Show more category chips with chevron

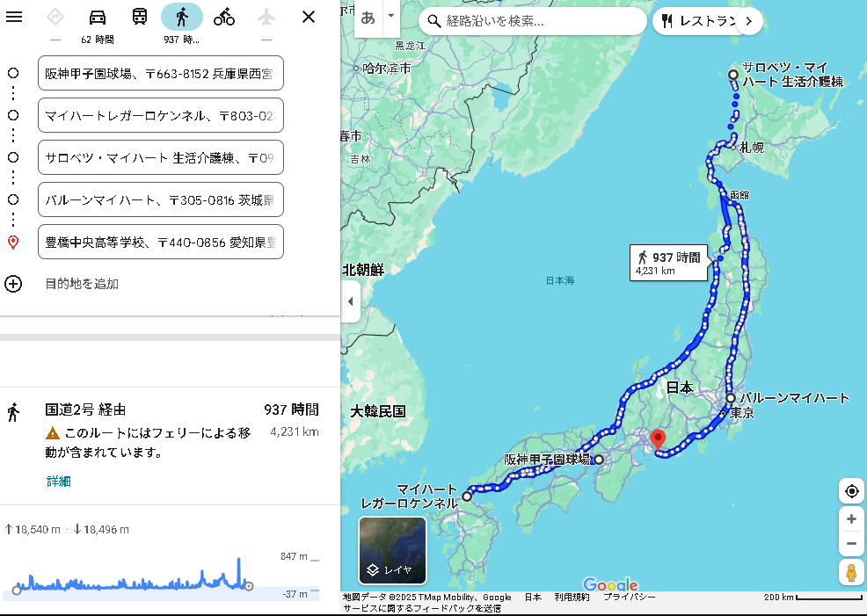point(749,21)
